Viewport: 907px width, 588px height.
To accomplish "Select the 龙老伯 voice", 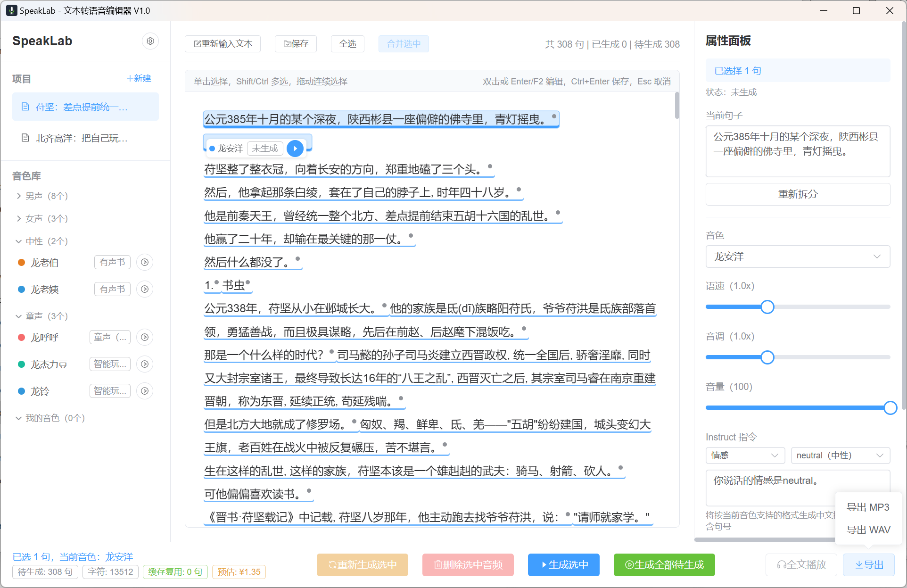I will tap(45, 263).
